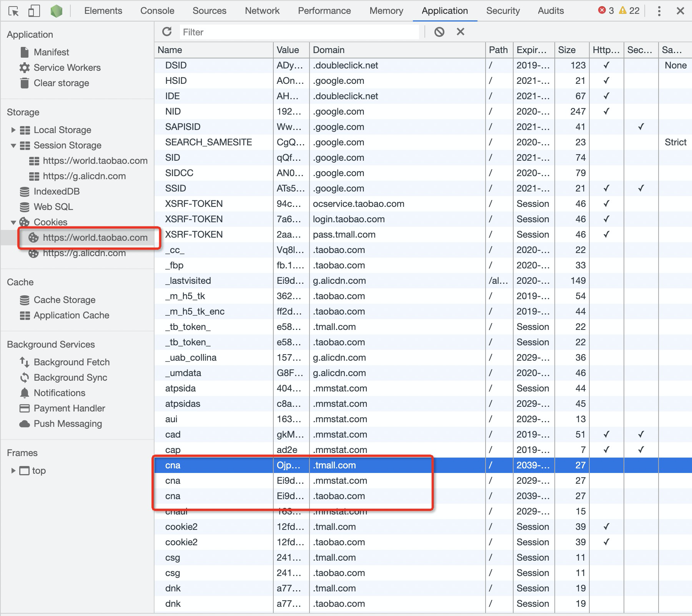Switch to the Network tab

tap(262, 11)
